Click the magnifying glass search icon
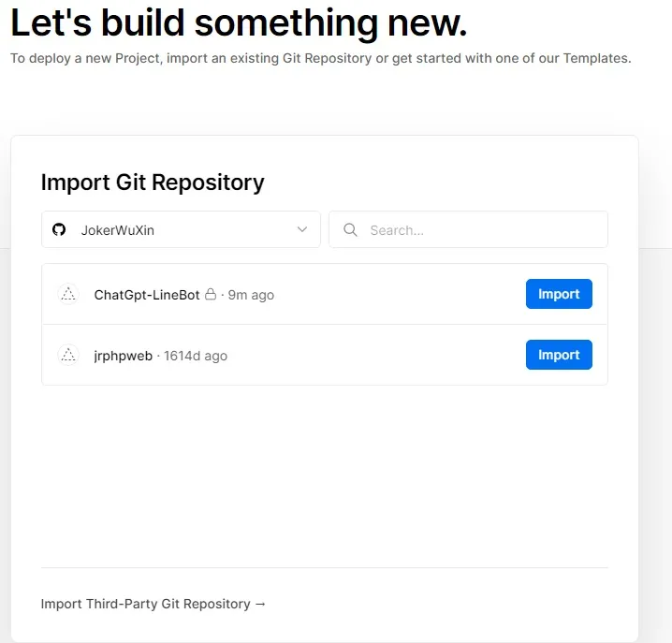Viewport: 672px width, 643px height. [x=350, y=230]
